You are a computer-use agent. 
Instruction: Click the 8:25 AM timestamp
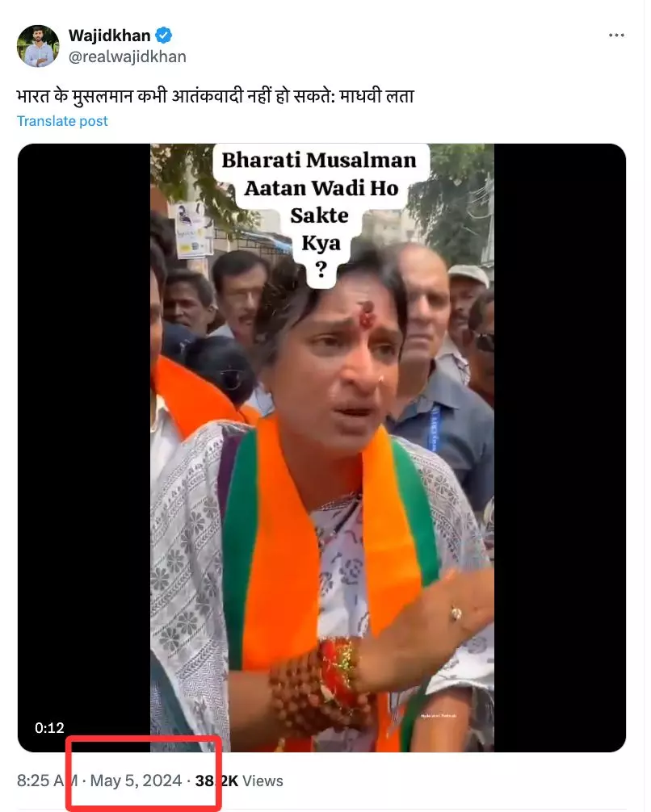pyautogui.click(x=47, y=781)
